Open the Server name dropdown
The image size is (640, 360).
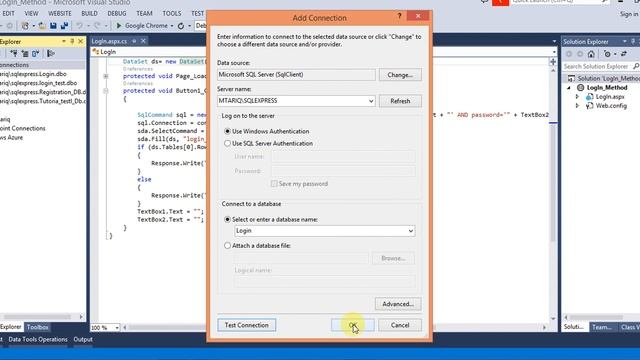tap(371, 101)
